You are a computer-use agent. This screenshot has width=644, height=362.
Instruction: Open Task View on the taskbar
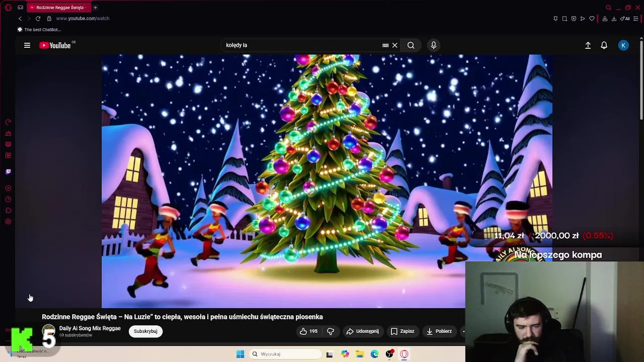click(x=330, y=354)
